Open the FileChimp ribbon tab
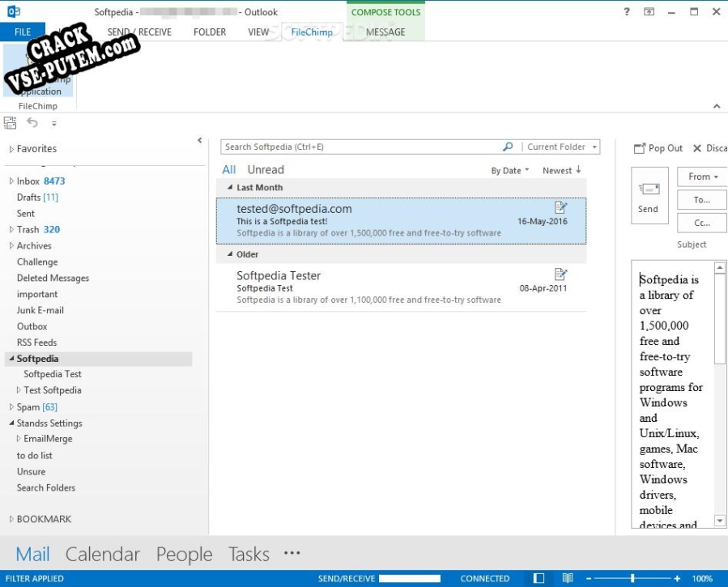 [312, 32]
